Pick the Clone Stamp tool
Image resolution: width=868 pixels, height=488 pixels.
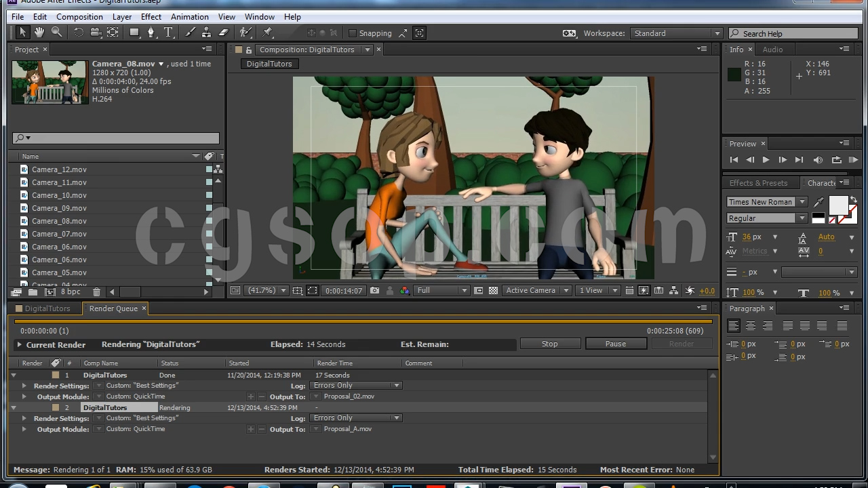207,33
